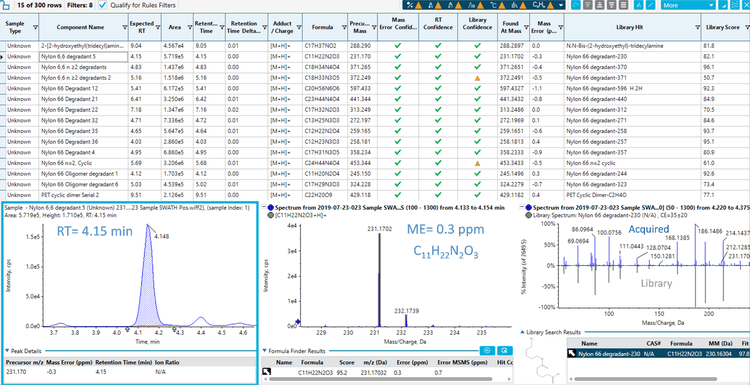750x385 pixels.
Task: Click the first gray filter icon
Action: click(588, 5)
